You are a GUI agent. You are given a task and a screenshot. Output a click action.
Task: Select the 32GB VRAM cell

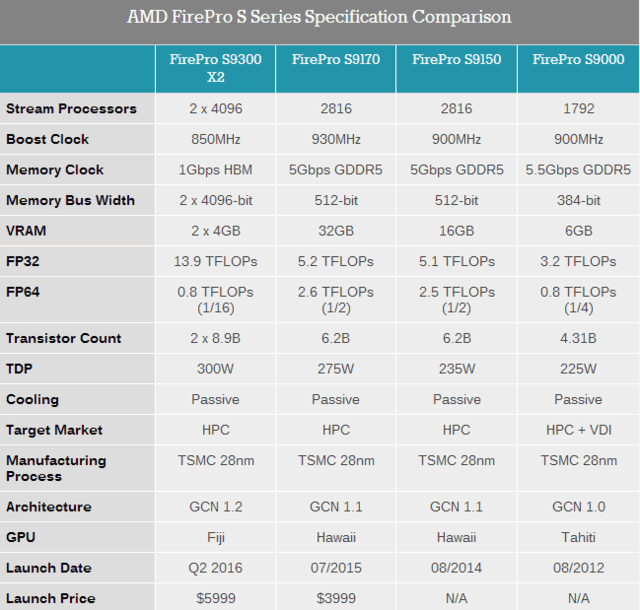pyautogui.click(x=335, y=231)
